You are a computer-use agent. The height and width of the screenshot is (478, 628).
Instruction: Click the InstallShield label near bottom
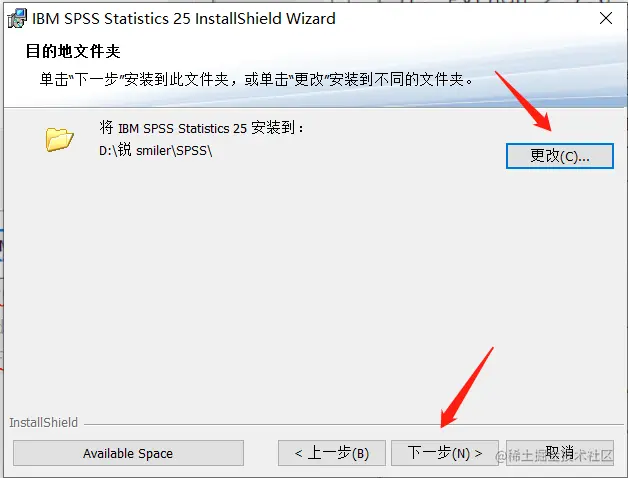[44, 423]
